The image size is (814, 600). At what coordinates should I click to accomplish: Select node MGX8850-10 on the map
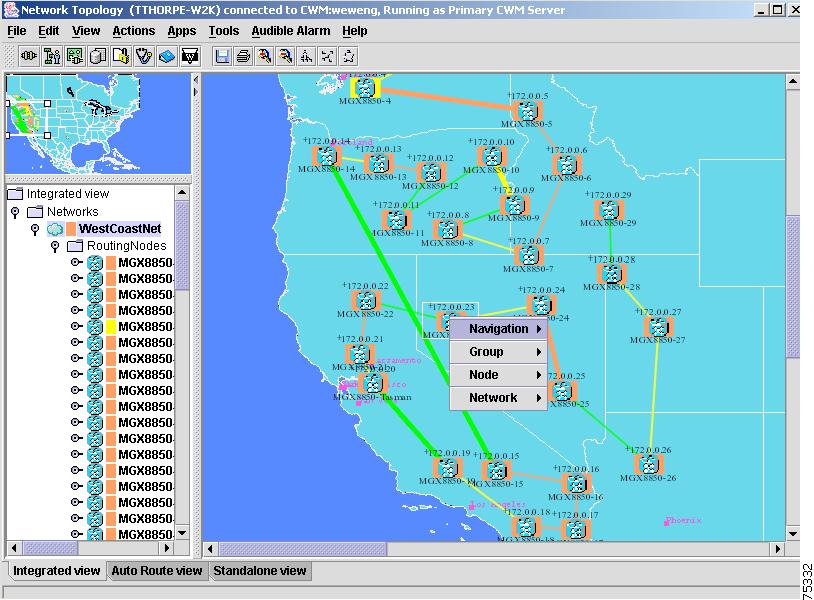click(492, 156)
